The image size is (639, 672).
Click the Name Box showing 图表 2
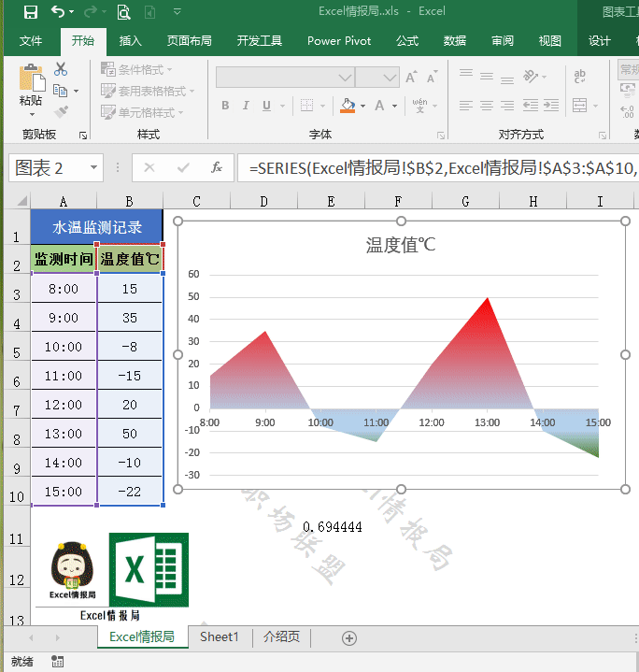click(56, 168)
